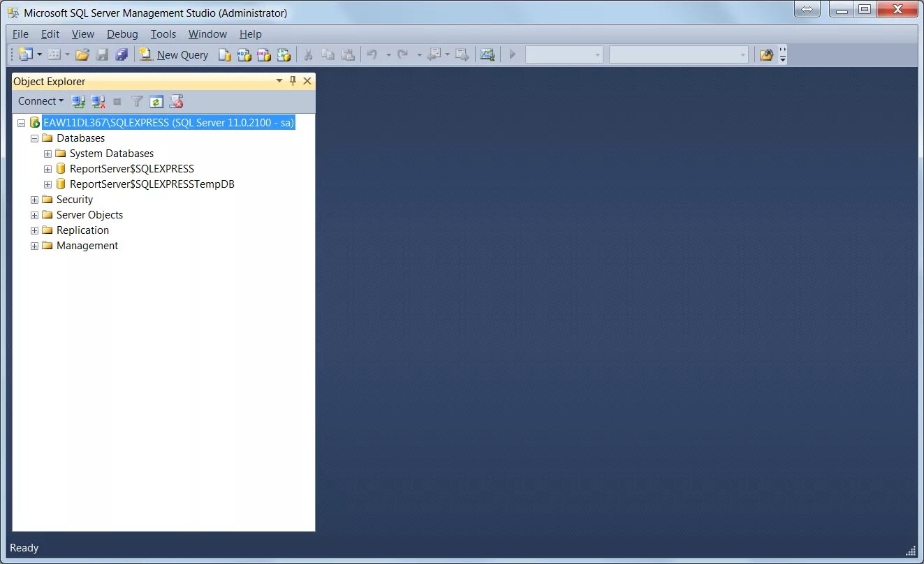Click the Cut scissors icon

point(308,54)
